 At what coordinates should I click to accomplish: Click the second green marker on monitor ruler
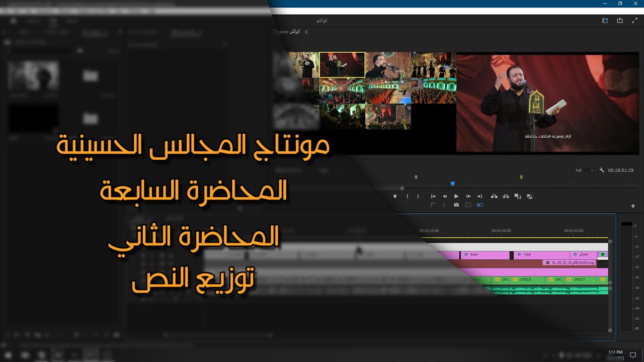[521, 177]
